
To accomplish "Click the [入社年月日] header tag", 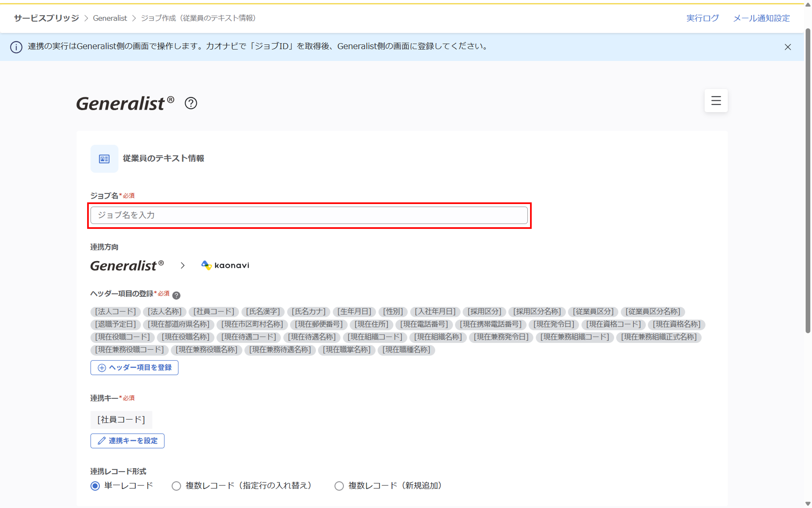I will [x=435, y=311].
